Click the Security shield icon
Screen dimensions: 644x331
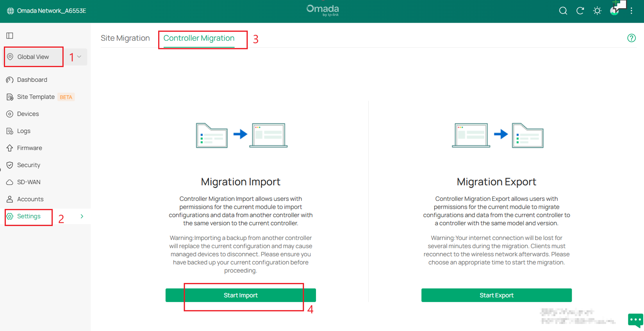point(10,165)
